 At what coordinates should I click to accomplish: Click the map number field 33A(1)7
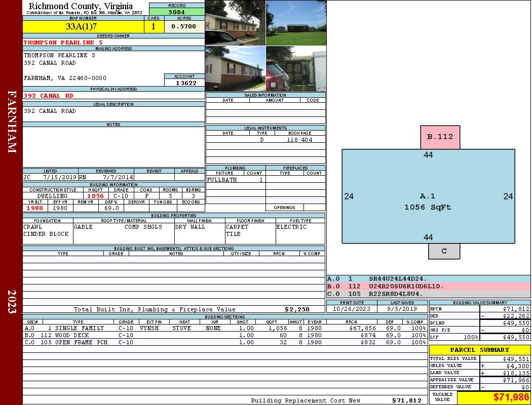click(x=83, y=27)
